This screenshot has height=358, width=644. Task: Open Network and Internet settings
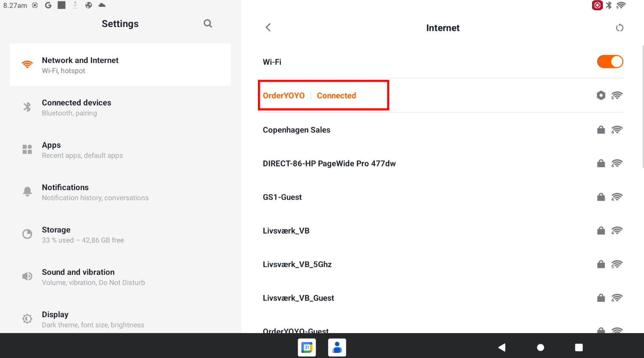pyautogui.click(x=120, y=65)
